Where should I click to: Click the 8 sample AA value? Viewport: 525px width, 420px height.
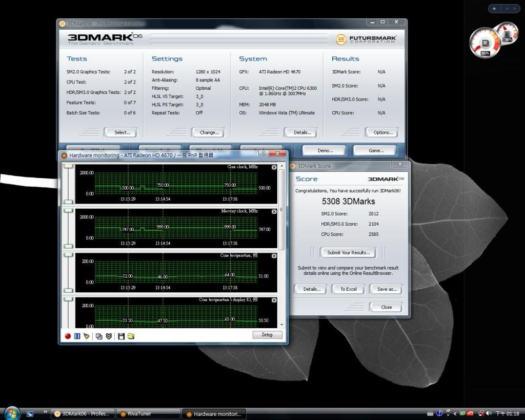coord(208,80)
